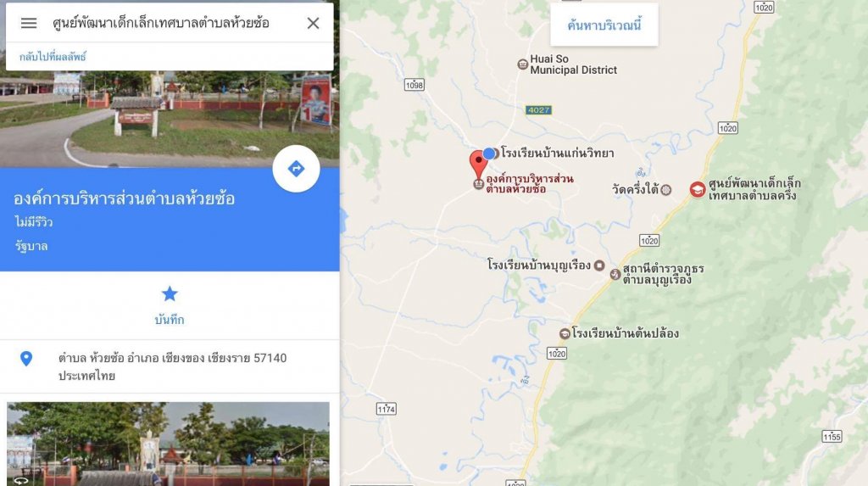Viewport: 868px width, 486px height.
Task: Select Huai So Municipal District marker icon
Action: pyautogui.click(x=522, y=64)
